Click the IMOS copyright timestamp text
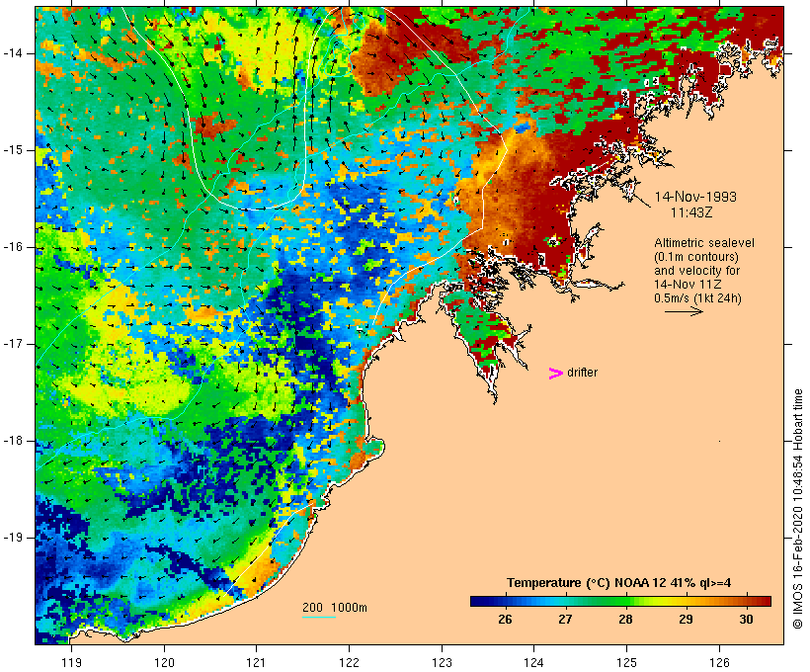 tap(797, 509)
